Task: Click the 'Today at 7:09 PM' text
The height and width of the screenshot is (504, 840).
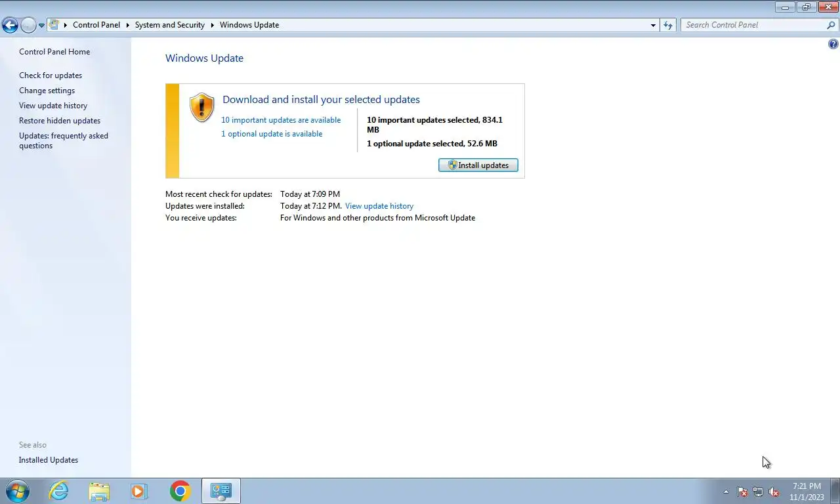Action: point(310,194)
